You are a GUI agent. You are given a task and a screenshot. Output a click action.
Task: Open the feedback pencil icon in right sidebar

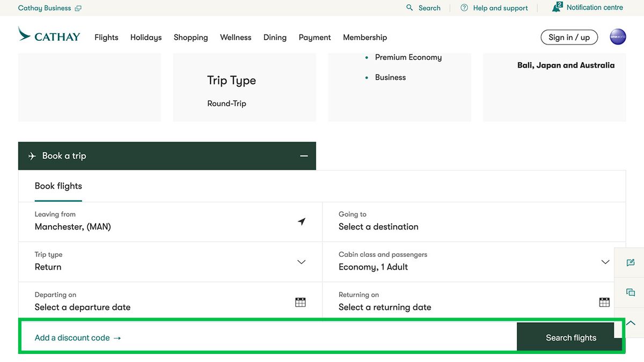pyautogui.click(x=631, y=262)
